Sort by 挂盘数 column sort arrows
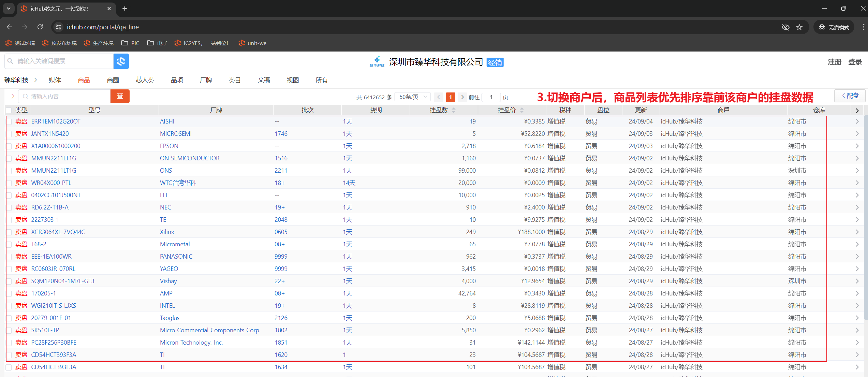This screenshot has height=377, width=868. pyautogui.click(x=454, y=110)
